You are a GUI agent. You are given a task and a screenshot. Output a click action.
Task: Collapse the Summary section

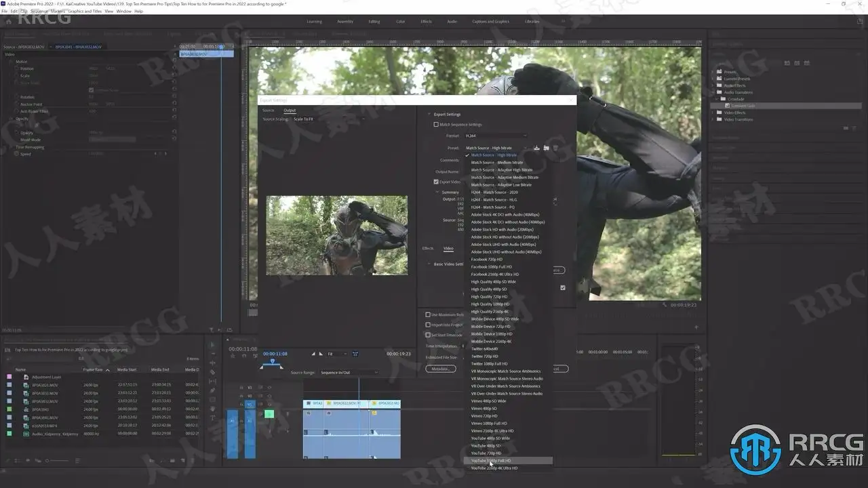click(x=437, y=192)
